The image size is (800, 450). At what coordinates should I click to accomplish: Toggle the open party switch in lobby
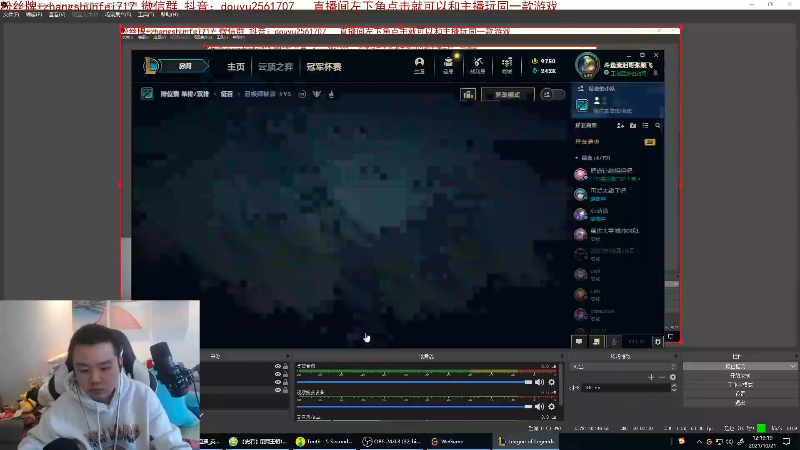[x=553, y=94]
